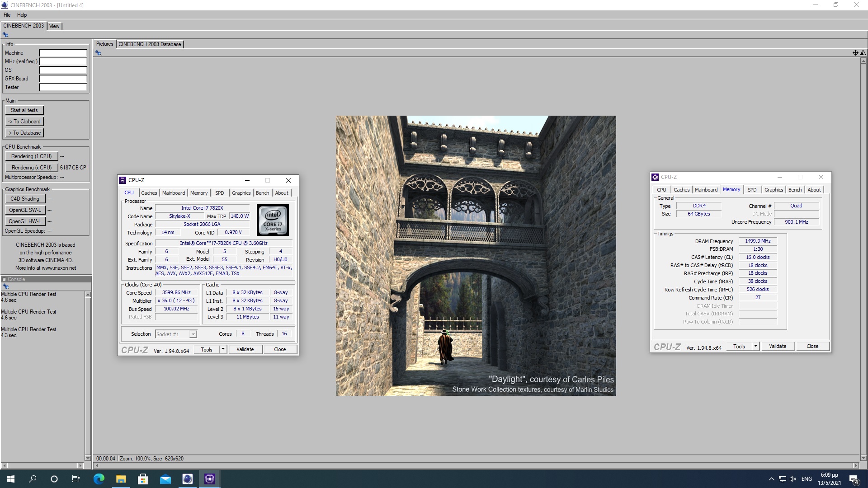Click Validate in right CPU-Z window
This screenshot has height=488, width=868.
tap(778, 346)
